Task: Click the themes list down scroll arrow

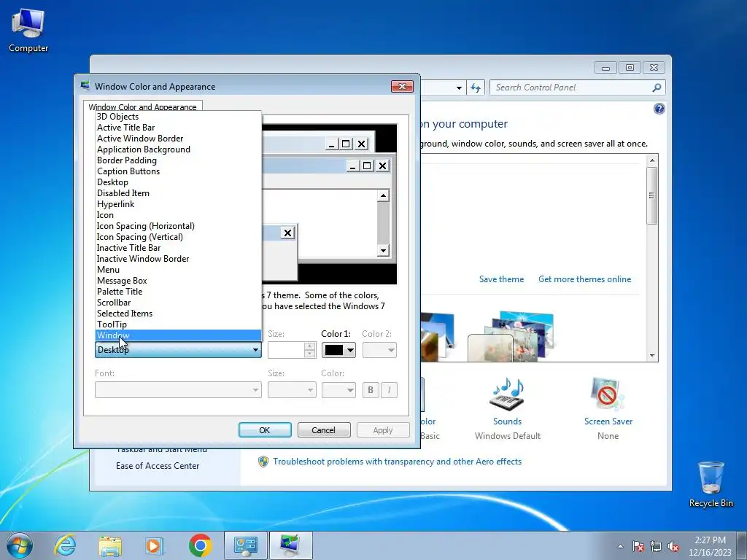Action: pyautogui.click(x=652, y=356)
